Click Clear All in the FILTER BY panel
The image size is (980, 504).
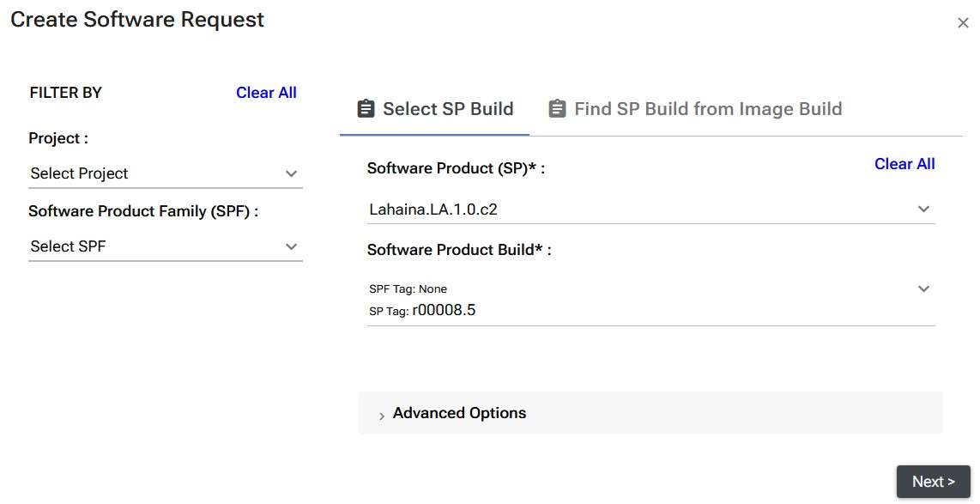[x=266, y=93]
